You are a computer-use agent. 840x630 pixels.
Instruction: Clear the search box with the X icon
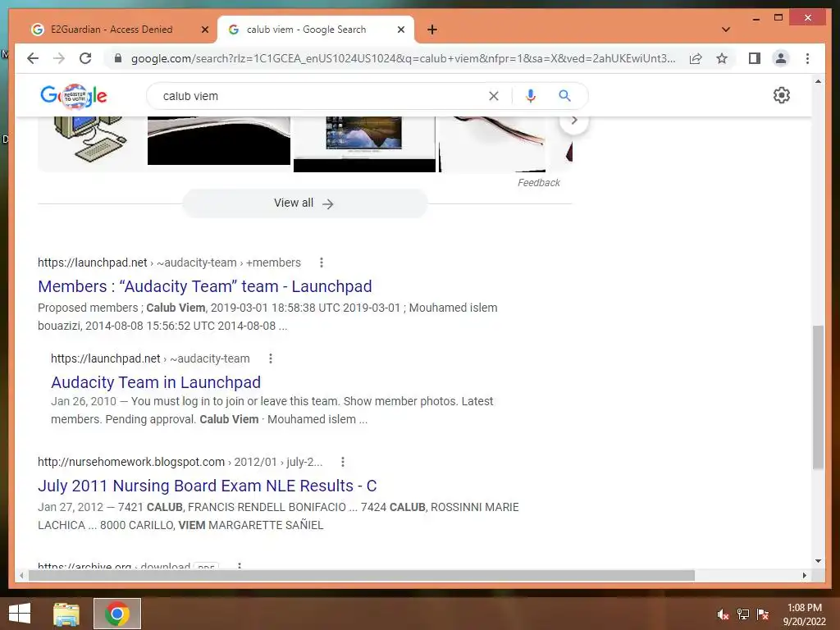493,96
